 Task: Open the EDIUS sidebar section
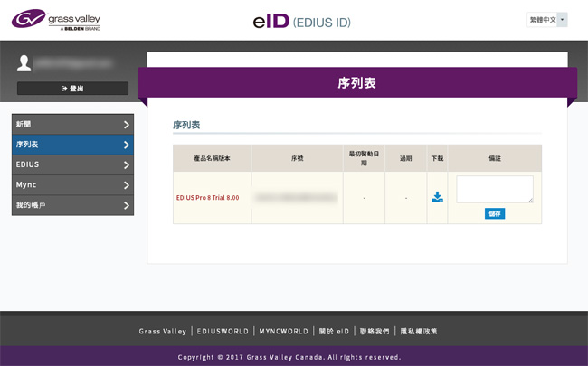72,164
